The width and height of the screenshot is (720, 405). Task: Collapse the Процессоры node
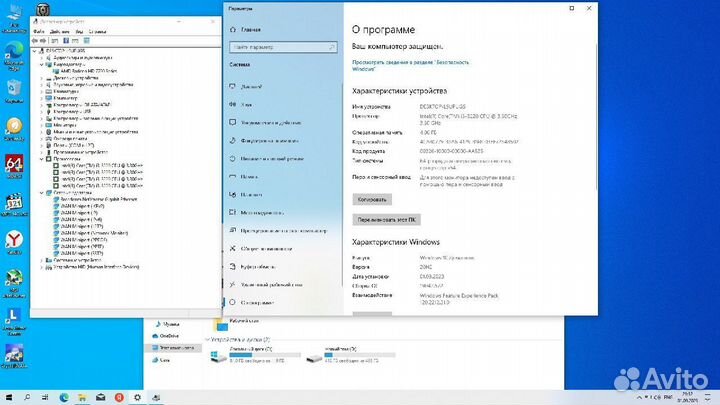(x=41, y=159)
